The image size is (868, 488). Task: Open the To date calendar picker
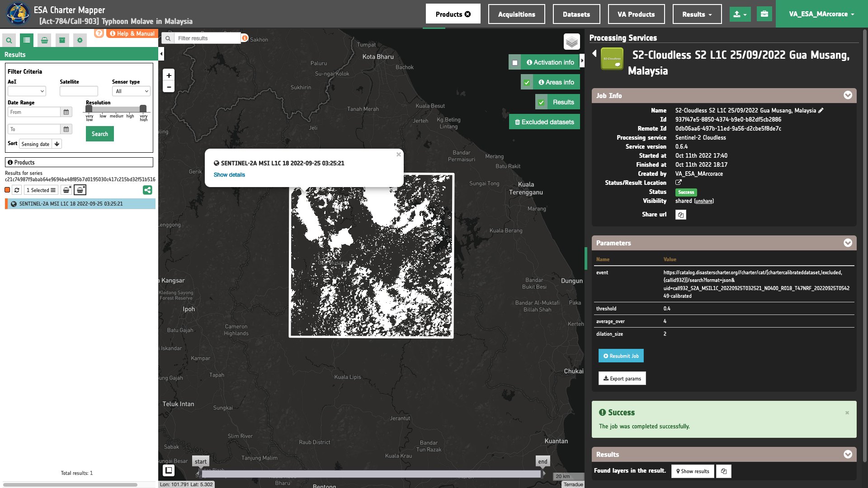point(66,129)
